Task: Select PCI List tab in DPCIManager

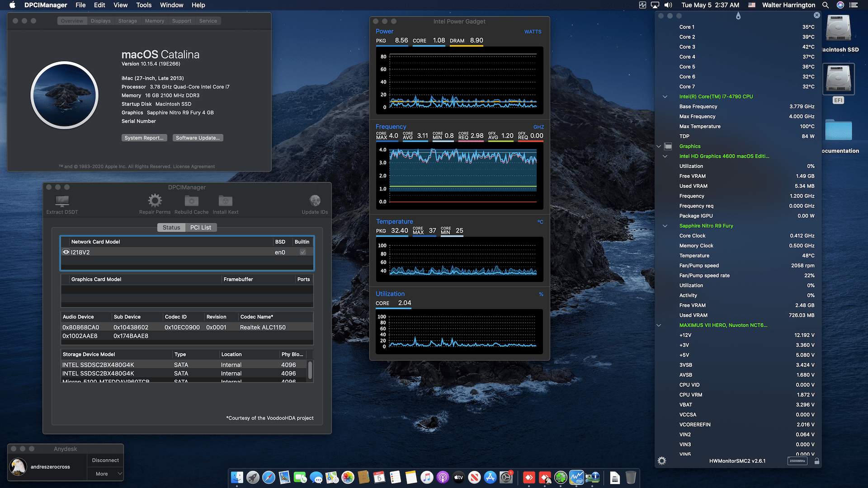Action: coord(201,227)
